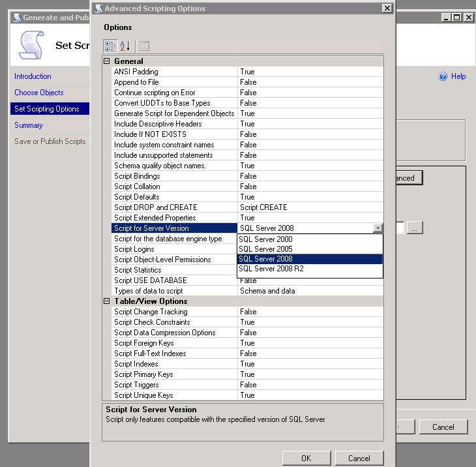The width and height of the screenshot is (476, 467).
Task: Click the Categorized view icon in Options toolbar
Action: click(x=110, y=46)
